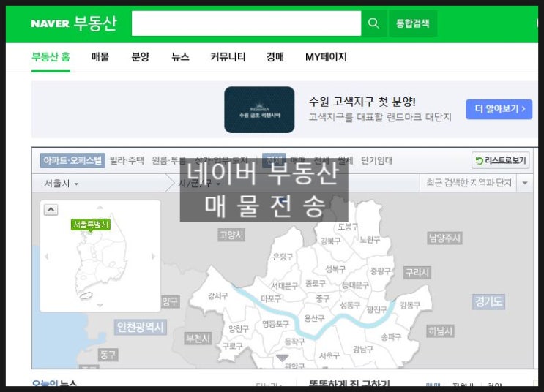
Task: Choose 강남구 district
Action: 363,349
